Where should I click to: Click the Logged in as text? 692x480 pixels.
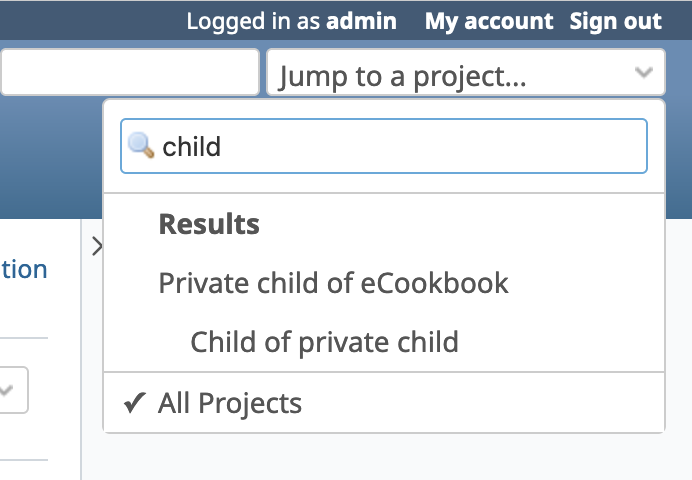[x=253, y=21]
